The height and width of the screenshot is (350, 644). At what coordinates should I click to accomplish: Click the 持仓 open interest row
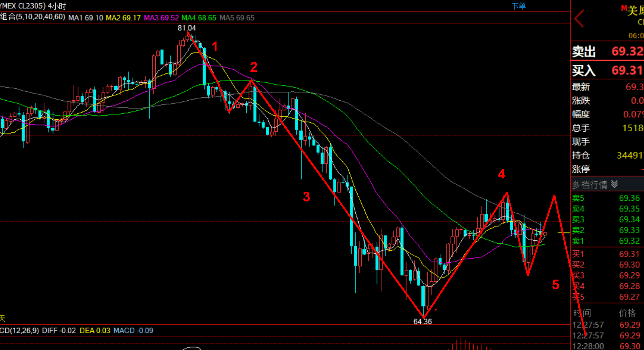(x=607, y=155)
